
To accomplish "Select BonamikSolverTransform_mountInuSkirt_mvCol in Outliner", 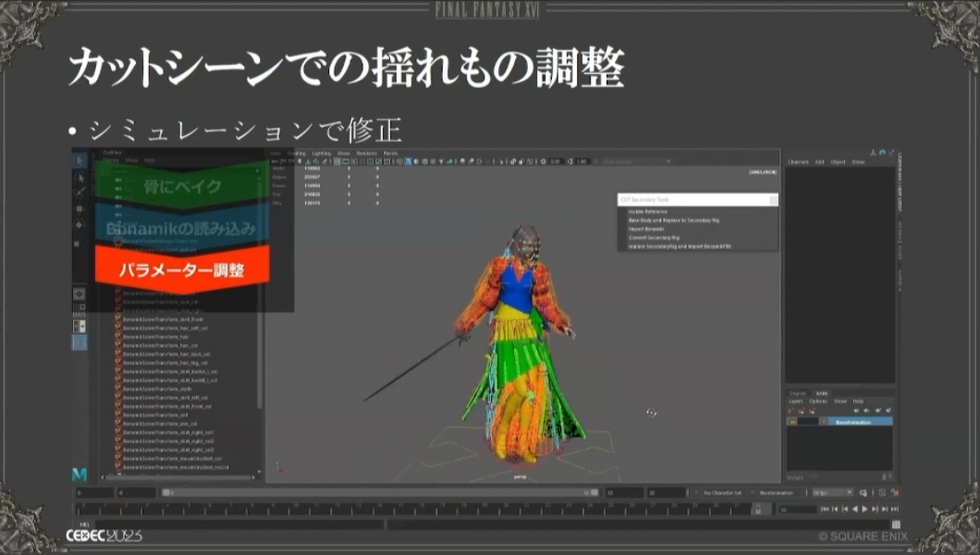I will click(x=176, y=467).
